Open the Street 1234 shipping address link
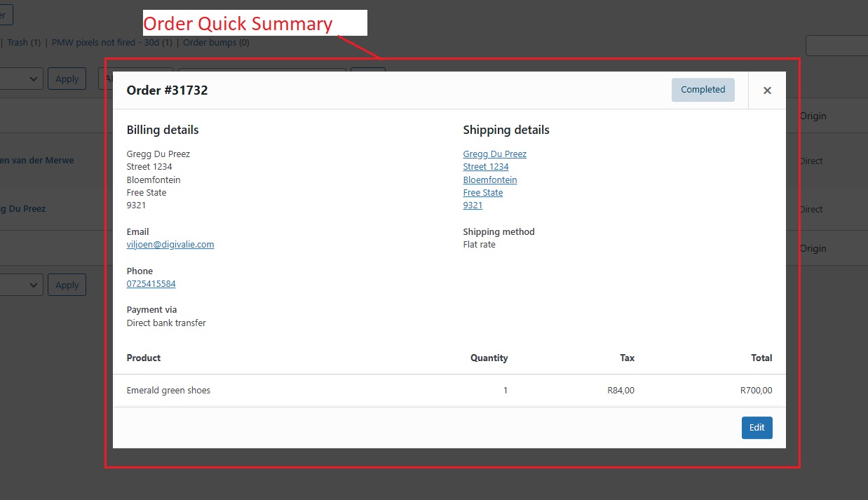The image size is (868, 500). tap(486, 167)
